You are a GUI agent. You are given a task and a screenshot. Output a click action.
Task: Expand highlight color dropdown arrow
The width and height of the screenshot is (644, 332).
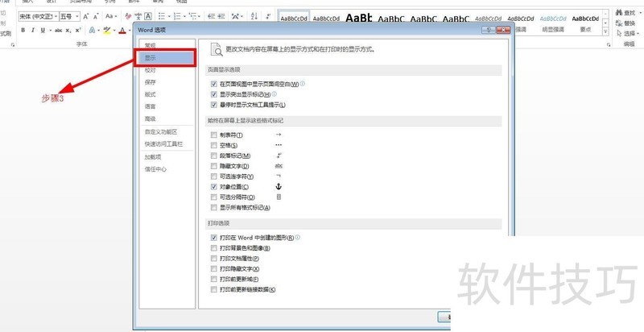[114, 30]
